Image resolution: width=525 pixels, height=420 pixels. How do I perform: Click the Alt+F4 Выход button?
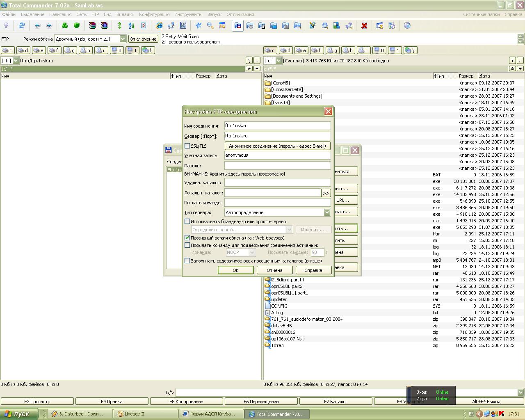coord(486,402)
